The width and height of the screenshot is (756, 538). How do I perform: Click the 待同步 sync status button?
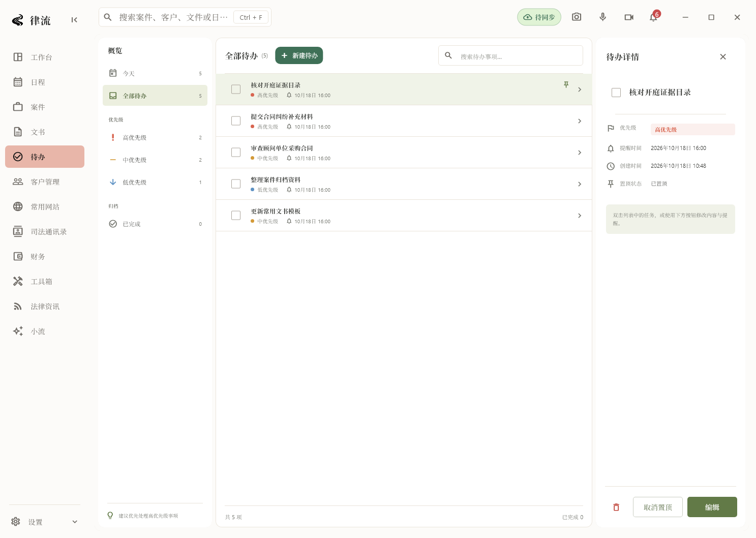pyautogui.click(x=539, y=17)
